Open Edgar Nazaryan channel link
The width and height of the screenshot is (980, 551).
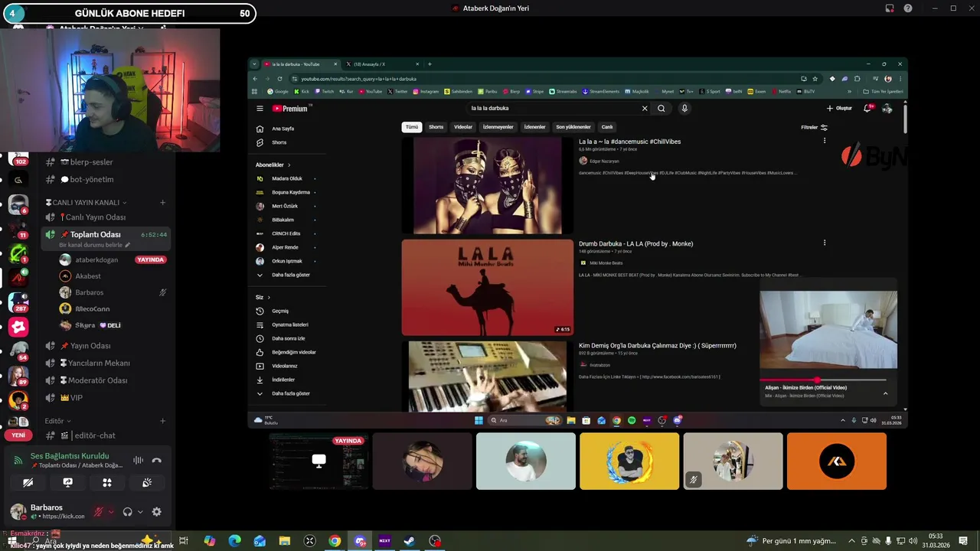coord(604,161)
